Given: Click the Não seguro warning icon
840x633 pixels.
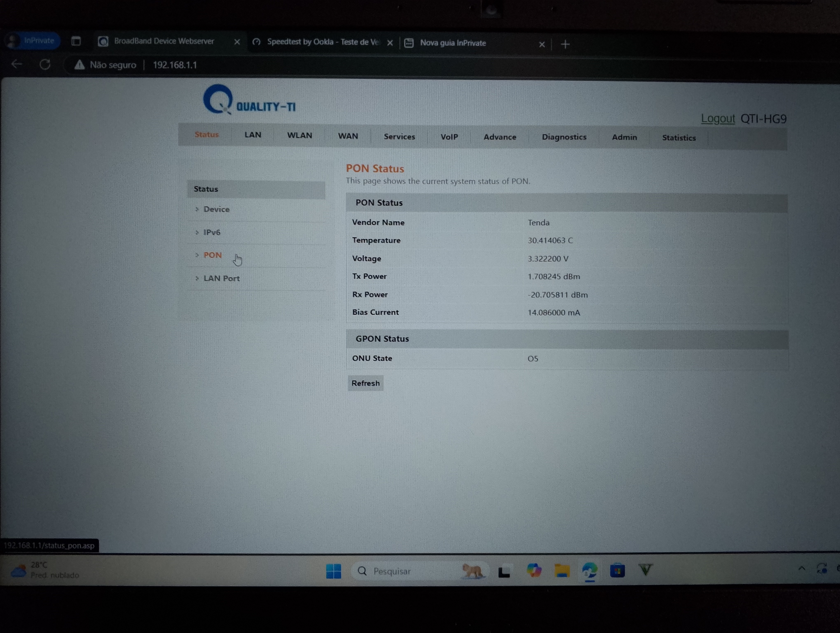Looking at the screenshot, I should point(79,65).
